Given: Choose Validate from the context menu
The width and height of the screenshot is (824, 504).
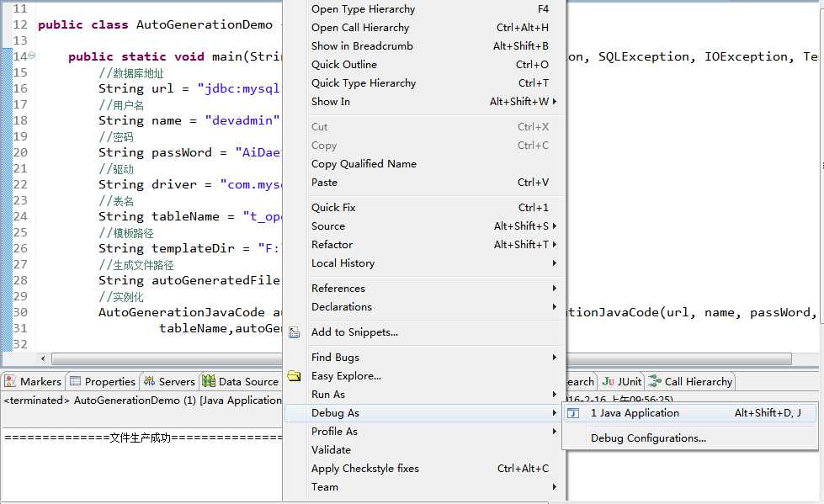Looking at the screenshot, I should pyautogui.click(x=424, y=450).
